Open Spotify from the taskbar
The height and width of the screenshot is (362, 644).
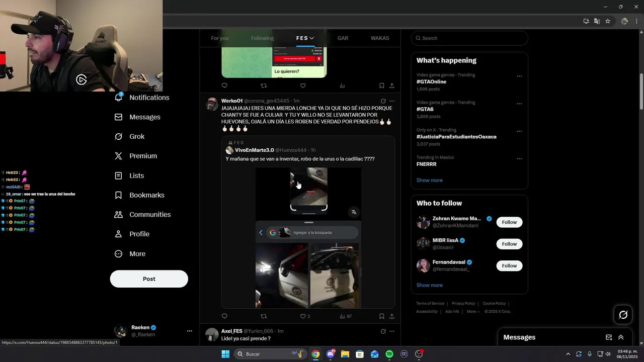(x=389, y=354)
